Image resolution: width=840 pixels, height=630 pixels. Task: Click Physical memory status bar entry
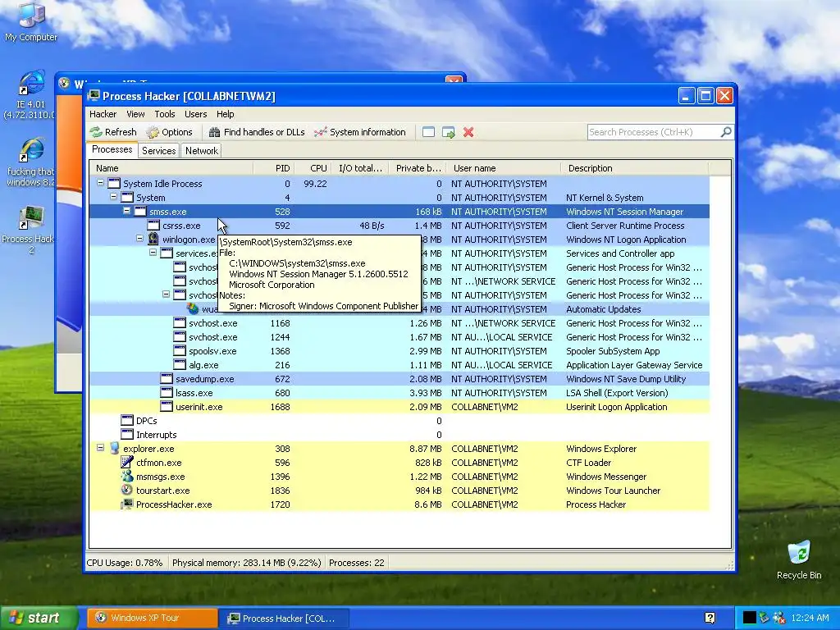[x=246, y=563]
